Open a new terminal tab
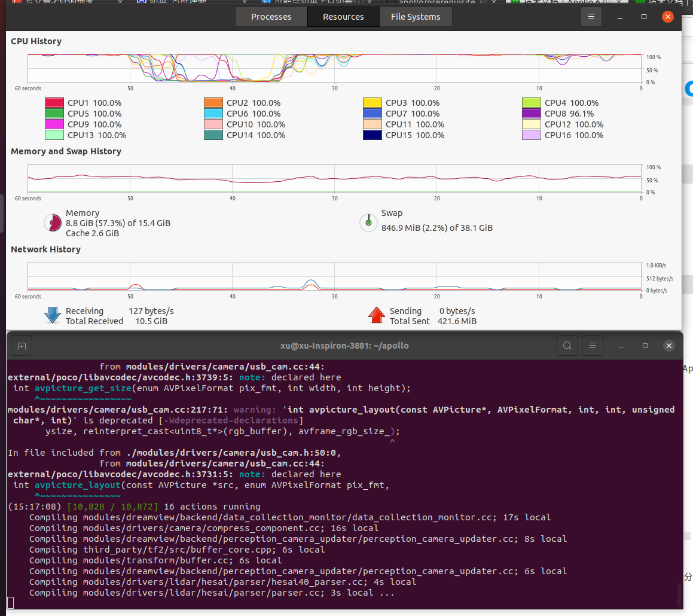This screenshot has height=616, width=693. pos(22,346)
